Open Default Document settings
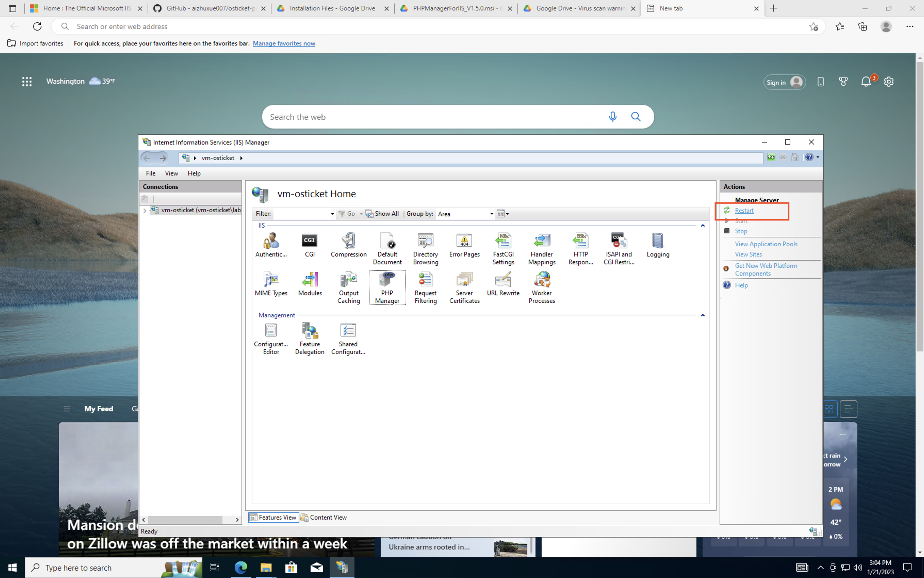 pyautogui.click(x=387, y=249)
